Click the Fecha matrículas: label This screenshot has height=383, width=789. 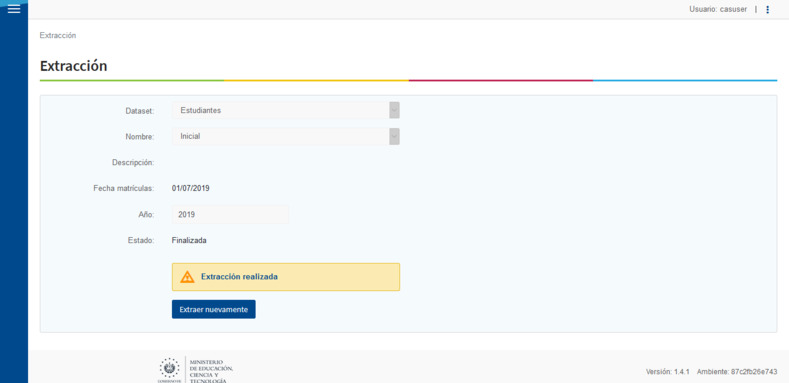click(124, 189)
